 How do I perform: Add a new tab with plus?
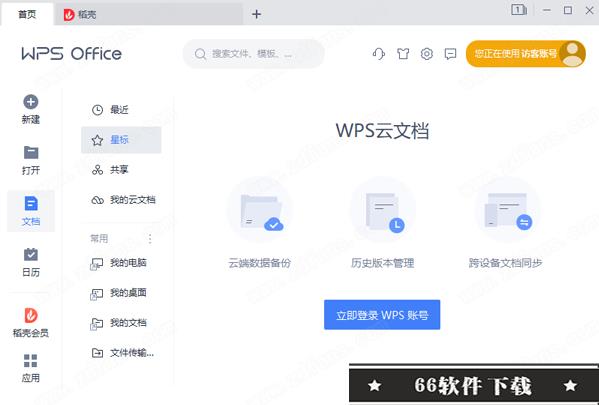click(x=257, y=15)
